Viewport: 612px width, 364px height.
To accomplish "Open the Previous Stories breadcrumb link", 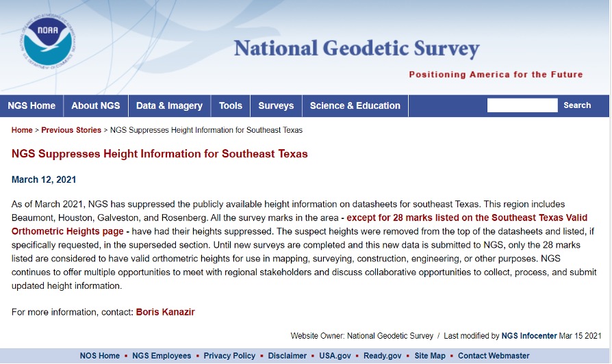I will click(x=71, y=130).
